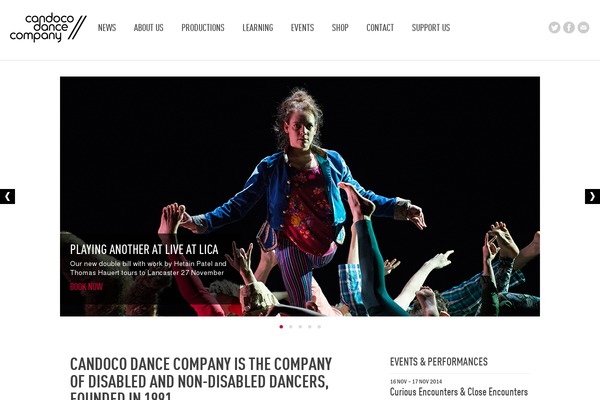Open the Support Us page

point(431,28)
